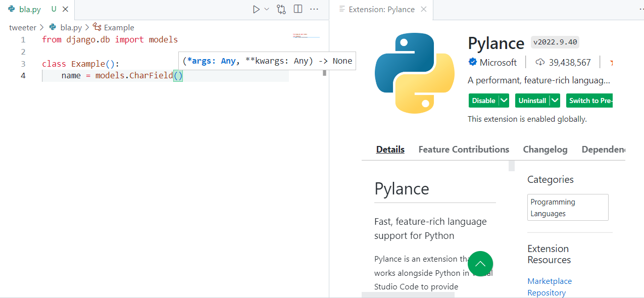Open the Uninstall button dropdown arrow

554,100
